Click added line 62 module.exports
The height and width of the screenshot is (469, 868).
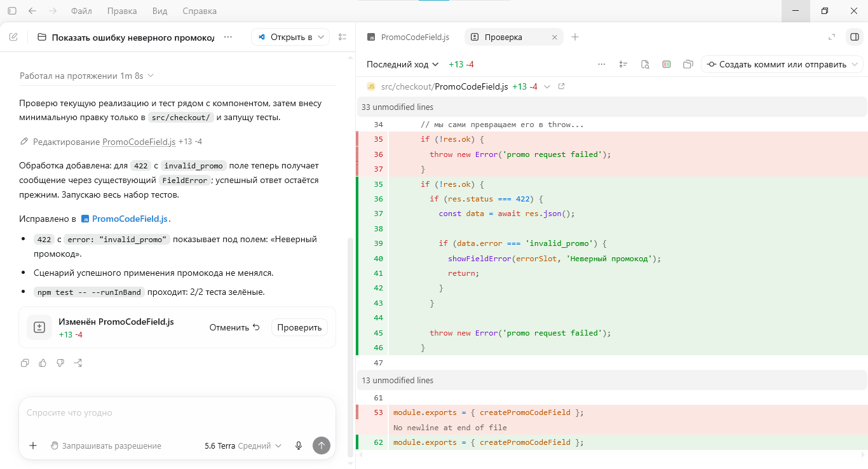(x=488, y=442)
